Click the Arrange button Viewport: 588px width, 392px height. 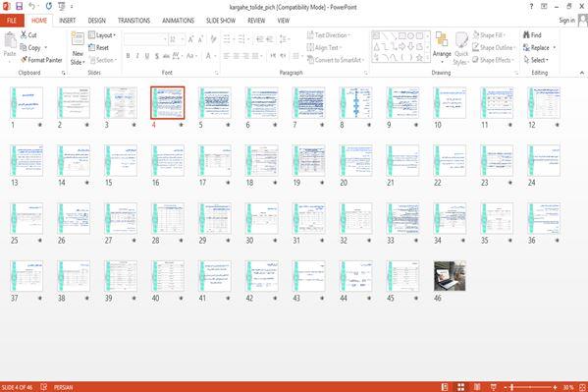click(442, 47)
